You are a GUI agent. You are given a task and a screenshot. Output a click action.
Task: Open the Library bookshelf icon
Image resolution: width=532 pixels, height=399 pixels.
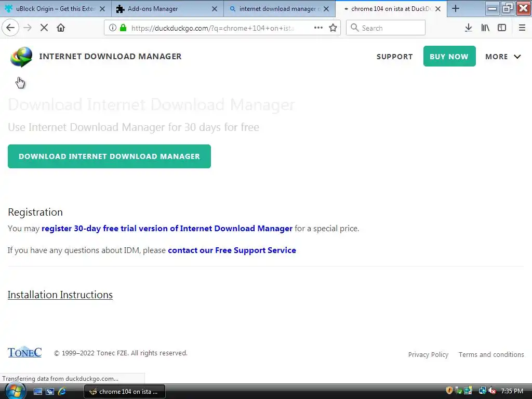coord(485,28)
